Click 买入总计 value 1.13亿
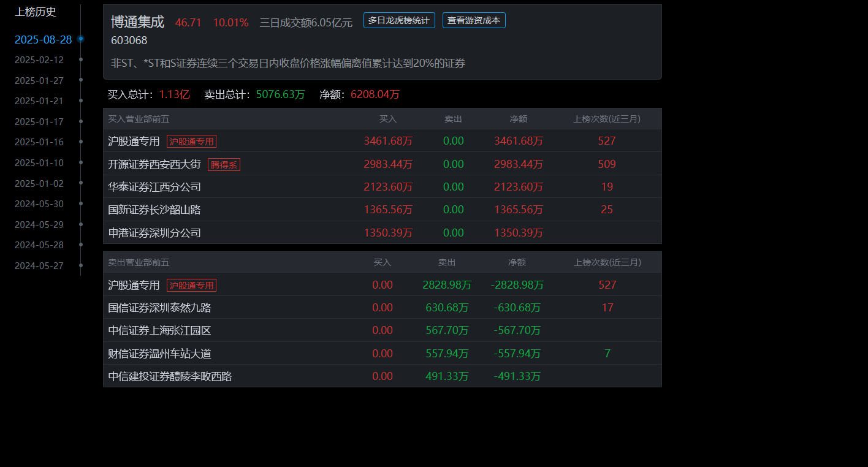The width and height of the screenshot is (868, 467). [x=174, y=95]
